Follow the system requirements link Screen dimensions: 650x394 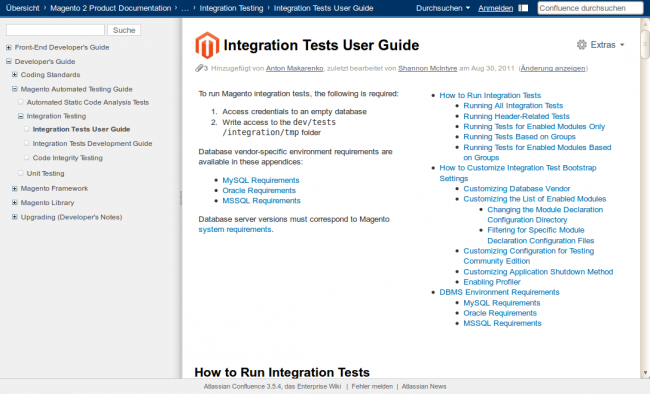[x=235, y=229]
